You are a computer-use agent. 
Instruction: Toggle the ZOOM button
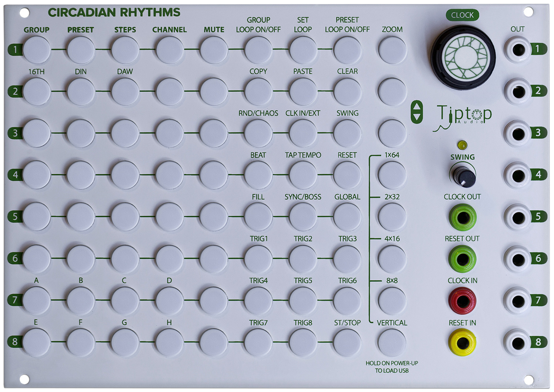(x=392, y=50)
